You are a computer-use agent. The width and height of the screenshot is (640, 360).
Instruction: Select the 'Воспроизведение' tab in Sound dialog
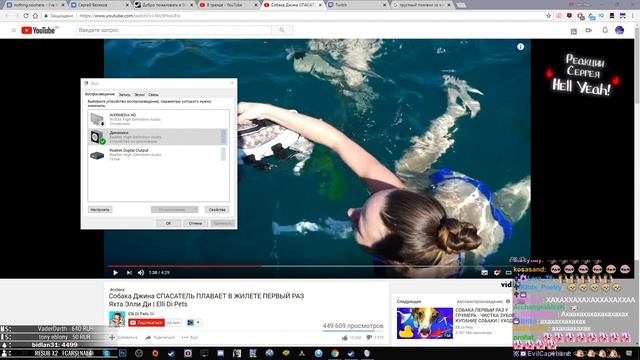click(x=100, y=94)
